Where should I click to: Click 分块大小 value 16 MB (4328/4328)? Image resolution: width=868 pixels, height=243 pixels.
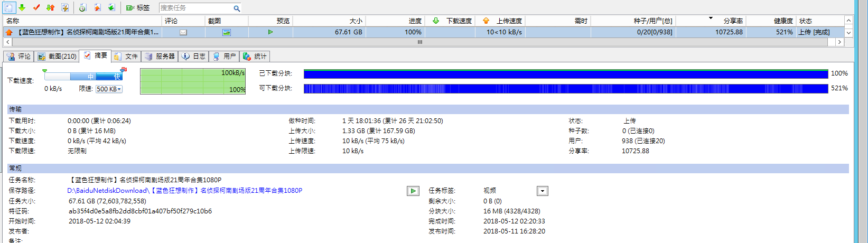tap(511, 211)
